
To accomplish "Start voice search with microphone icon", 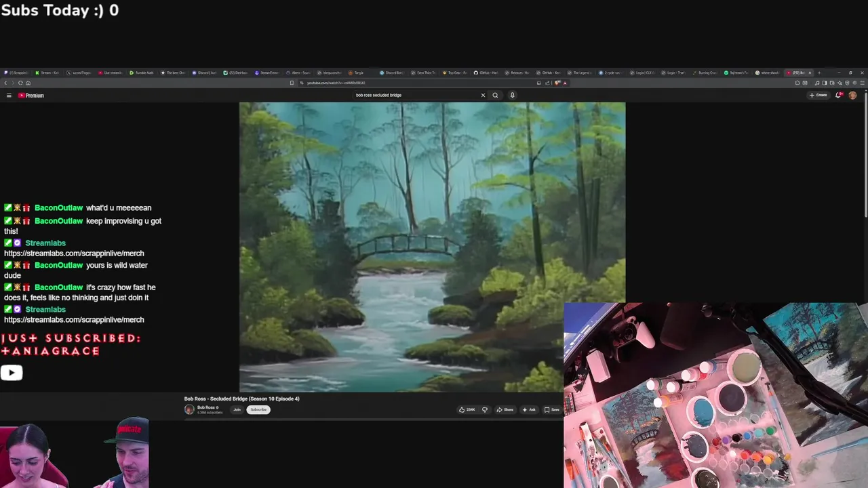I will click(512, 96).
